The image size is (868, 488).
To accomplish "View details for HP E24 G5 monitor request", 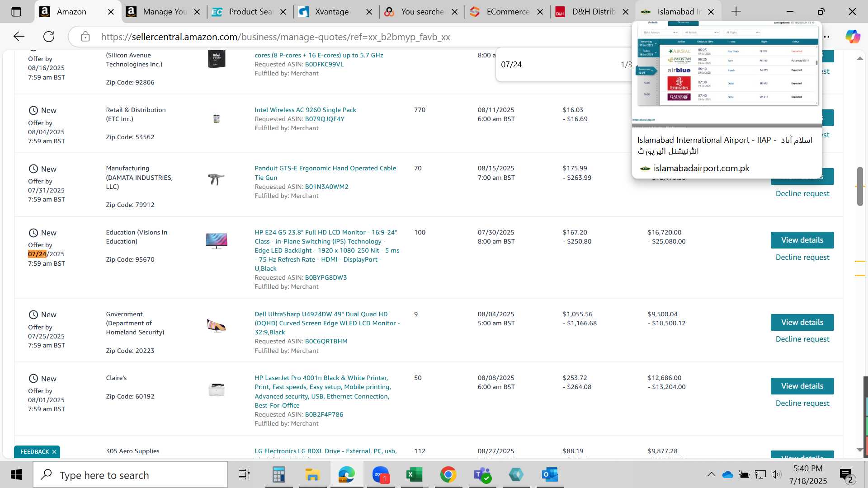I will pyautogui.click(x=802, y=240).
